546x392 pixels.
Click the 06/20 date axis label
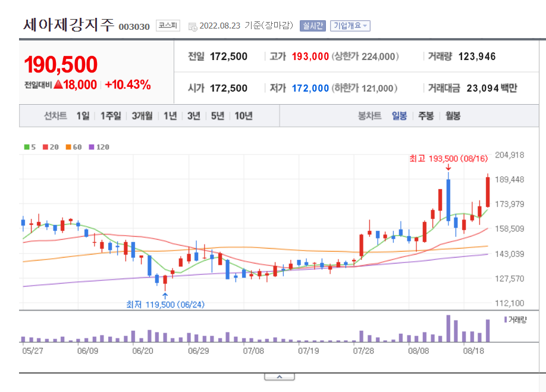pos(143,350)
